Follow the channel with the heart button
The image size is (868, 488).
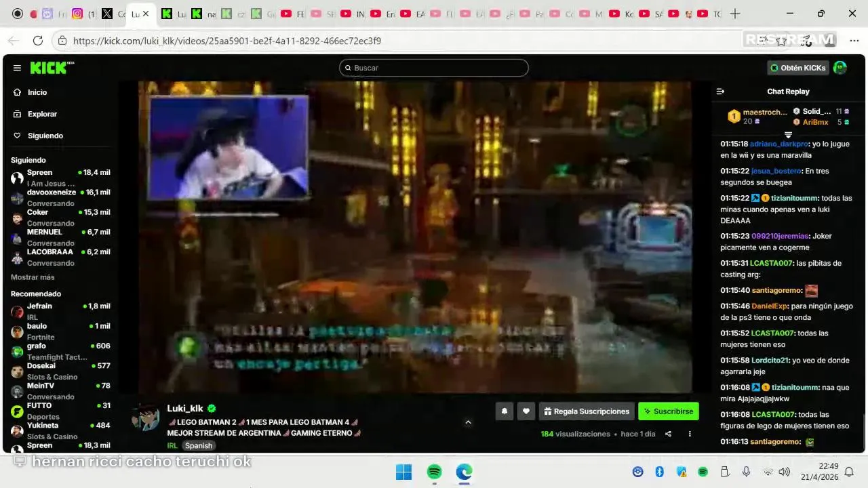[x=526, y=411]
